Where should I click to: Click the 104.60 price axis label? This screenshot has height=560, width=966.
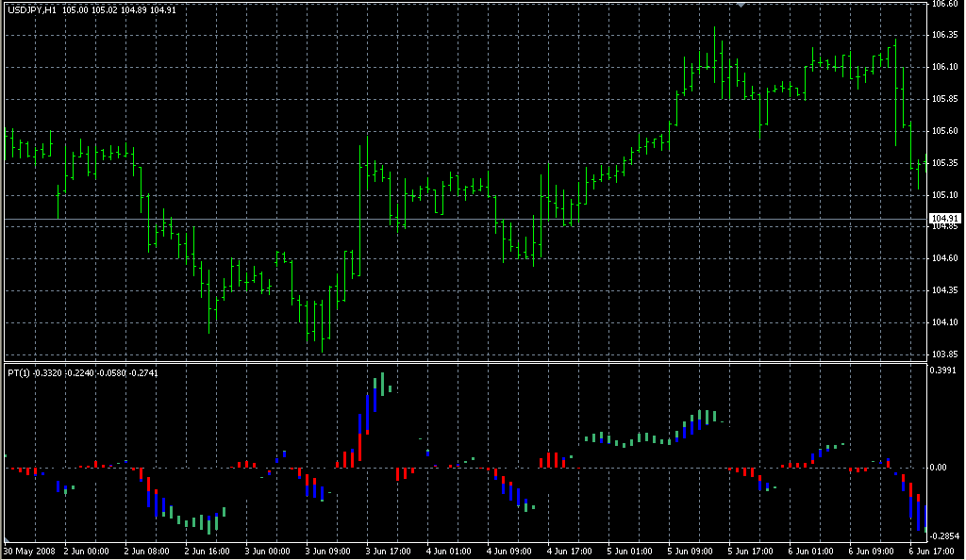coord(945,258)
